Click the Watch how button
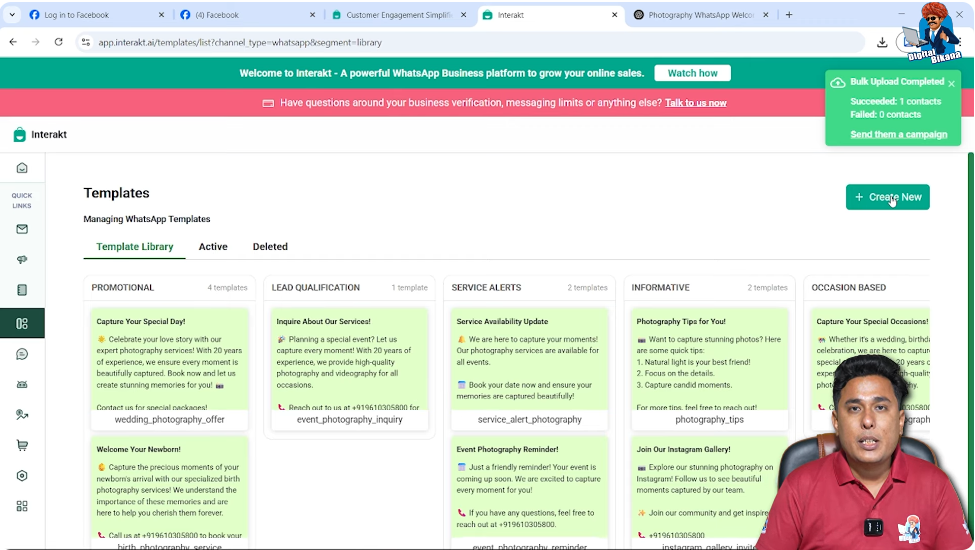 click(x=692, y=73)
